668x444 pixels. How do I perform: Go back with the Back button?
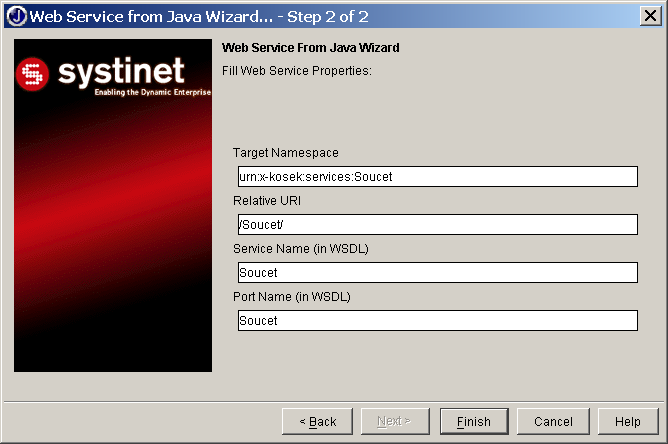317,421
